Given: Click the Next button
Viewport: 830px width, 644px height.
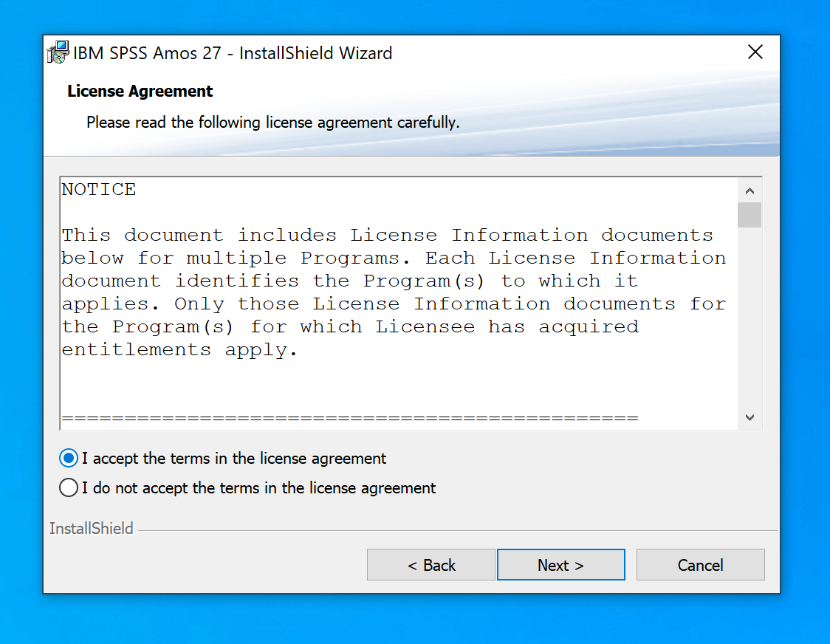Looking at the screenshot, I should pos(560,565).
